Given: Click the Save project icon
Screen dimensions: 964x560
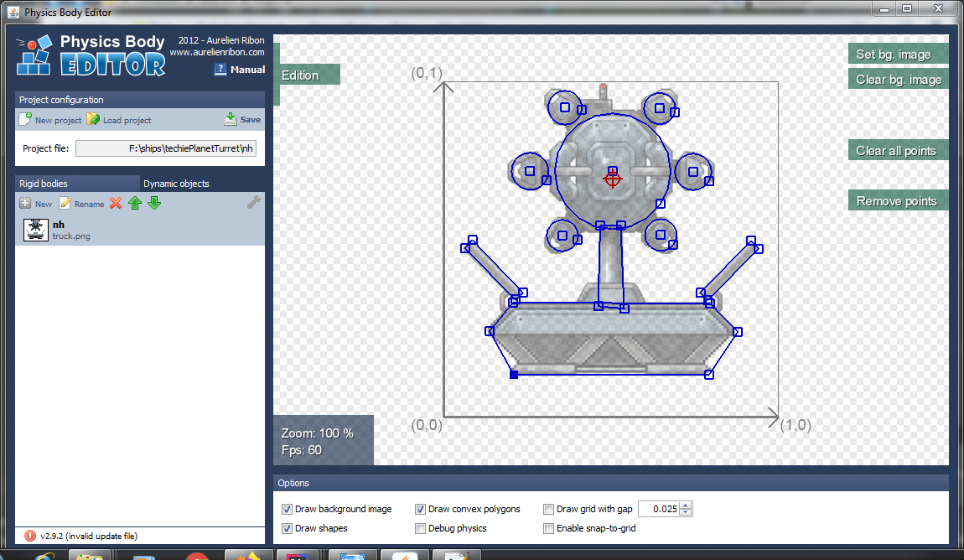Looking at the screenshot, I should (x=231, y=119).
